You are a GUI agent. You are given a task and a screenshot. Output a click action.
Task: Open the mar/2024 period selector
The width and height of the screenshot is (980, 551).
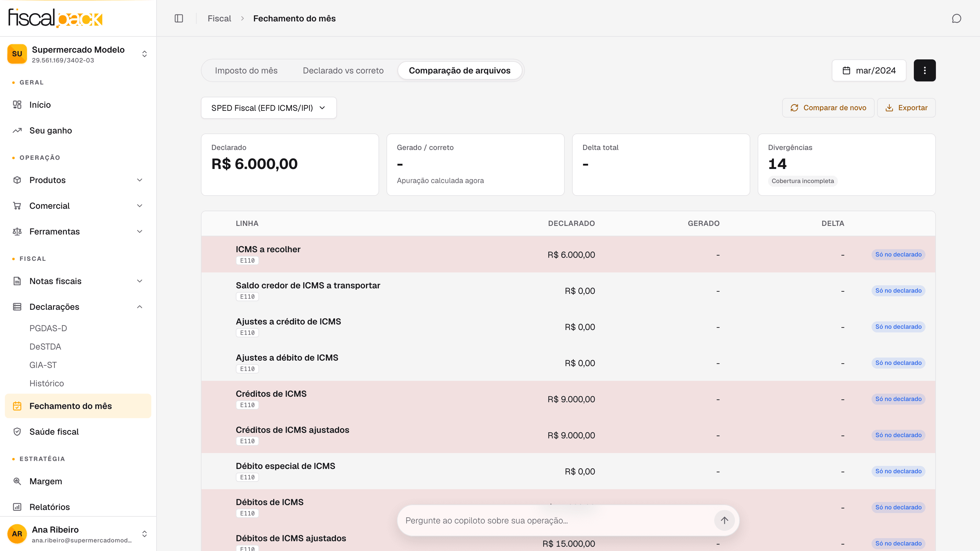click(x=869, y=70)
